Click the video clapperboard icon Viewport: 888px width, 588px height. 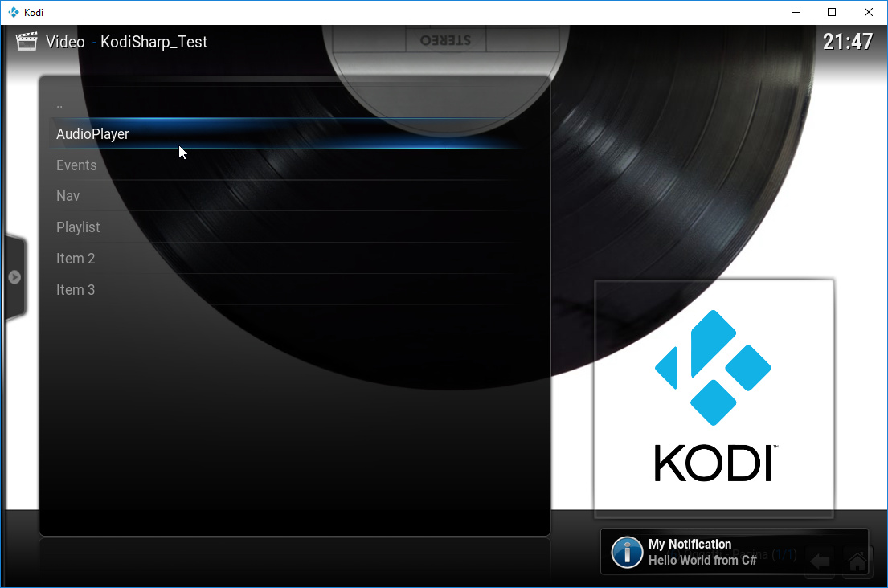(x=26, y=41)
